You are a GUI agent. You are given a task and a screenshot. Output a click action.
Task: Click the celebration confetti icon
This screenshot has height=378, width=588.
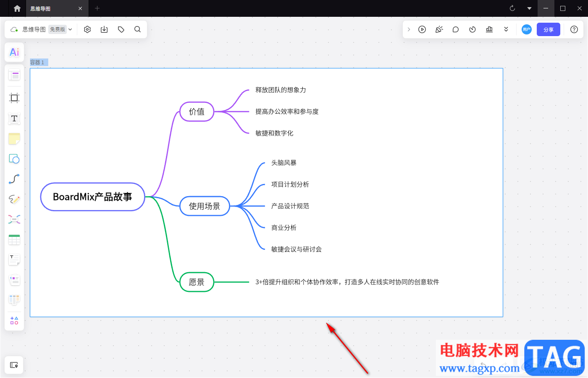point(439,29)
